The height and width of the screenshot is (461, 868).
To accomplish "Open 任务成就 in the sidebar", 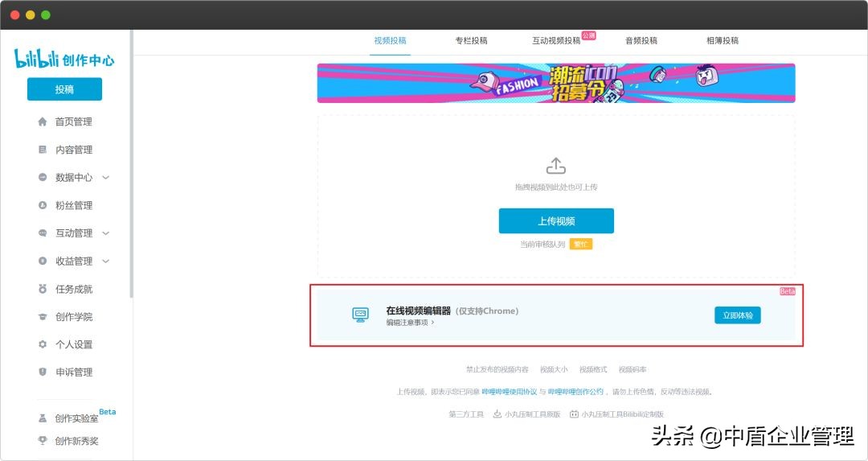I will click(74, 290).
